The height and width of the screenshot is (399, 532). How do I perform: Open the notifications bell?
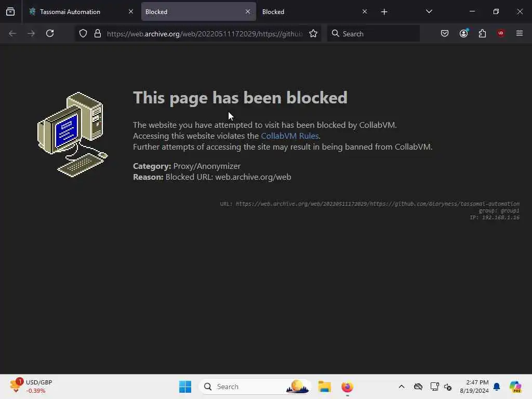496,387
